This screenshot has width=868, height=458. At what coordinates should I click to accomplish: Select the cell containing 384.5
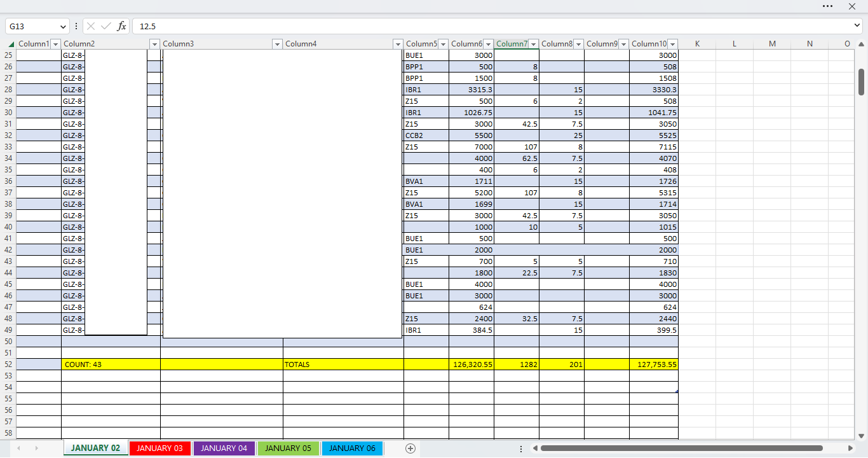tap(471, 330)
